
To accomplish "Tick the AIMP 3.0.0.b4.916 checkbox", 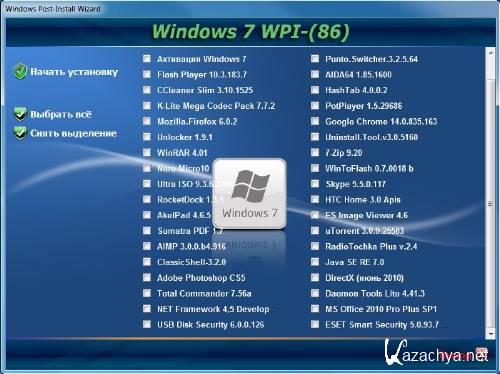I will [x=147, y=246].
